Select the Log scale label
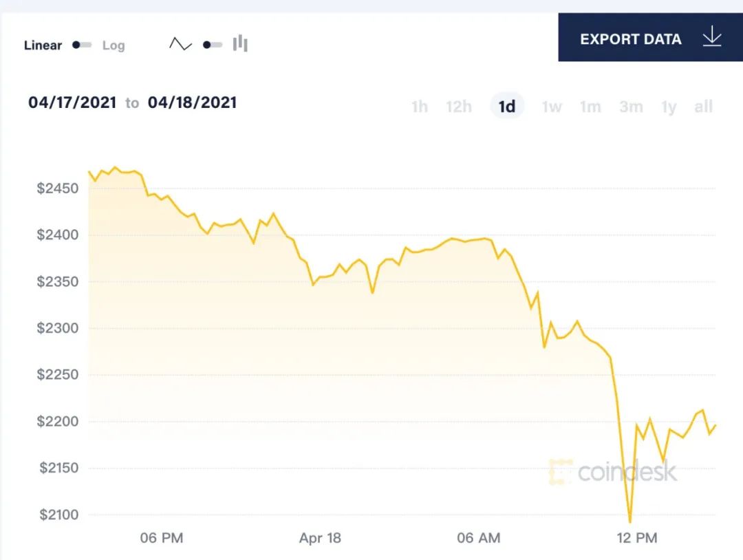The width and height of the screenshot is (743, 560). (x=114, y=45)
